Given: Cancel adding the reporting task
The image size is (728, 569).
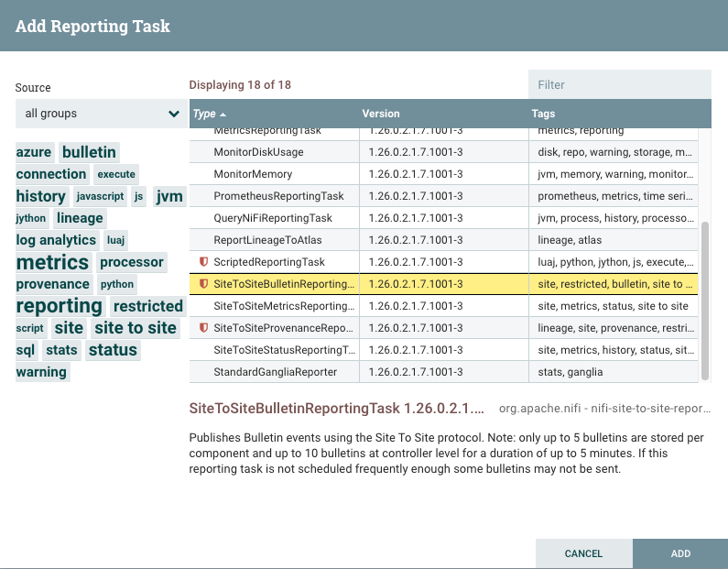Looking at the screenshot, I should click(x=583, y=553).
